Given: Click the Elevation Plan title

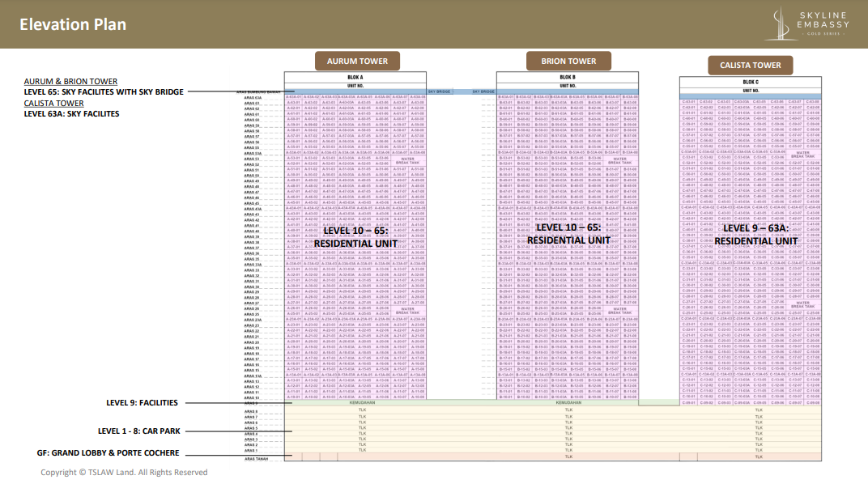Looking at the screenshot, I should 72,24.
